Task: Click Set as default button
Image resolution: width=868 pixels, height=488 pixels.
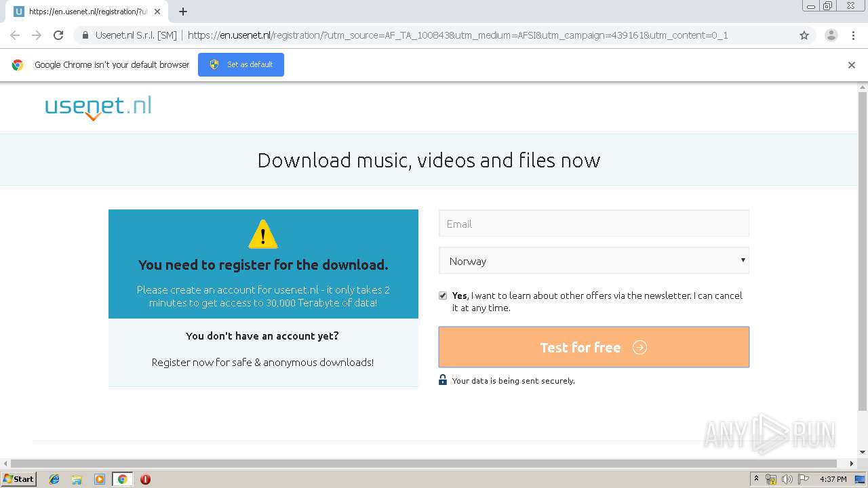Action: (241, 64)
